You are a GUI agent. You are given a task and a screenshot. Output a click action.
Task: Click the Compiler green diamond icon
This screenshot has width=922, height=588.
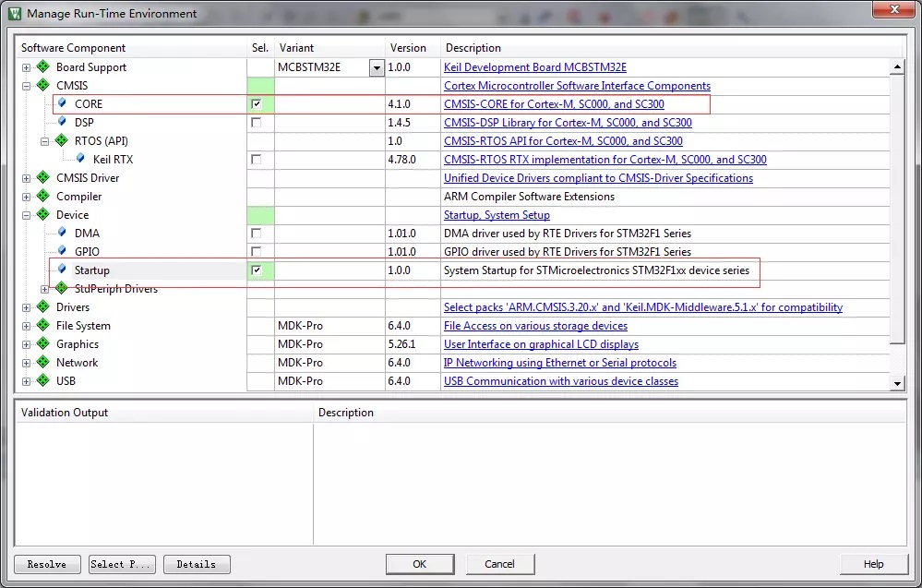(x=43, y=196)
